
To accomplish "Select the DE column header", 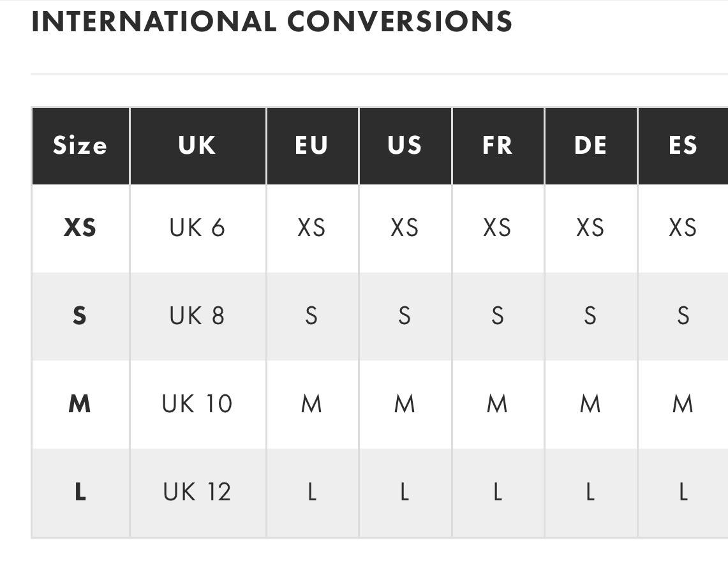I will [590, 146].
